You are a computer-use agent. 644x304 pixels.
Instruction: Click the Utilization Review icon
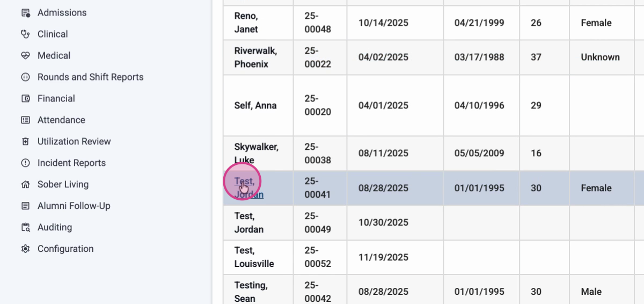25,142
